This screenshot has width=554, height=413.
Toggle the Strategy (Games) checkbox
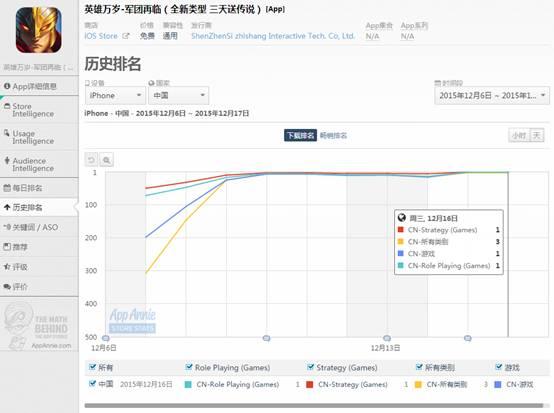(311, 367)
